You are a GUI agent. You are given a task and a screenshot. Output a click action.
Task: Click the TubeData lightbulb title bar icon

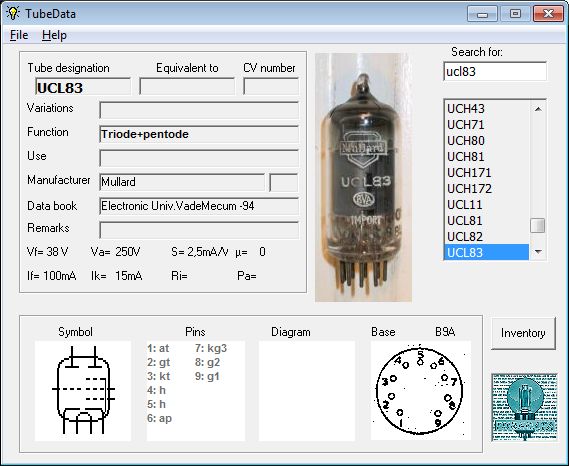tap(13, 13)
